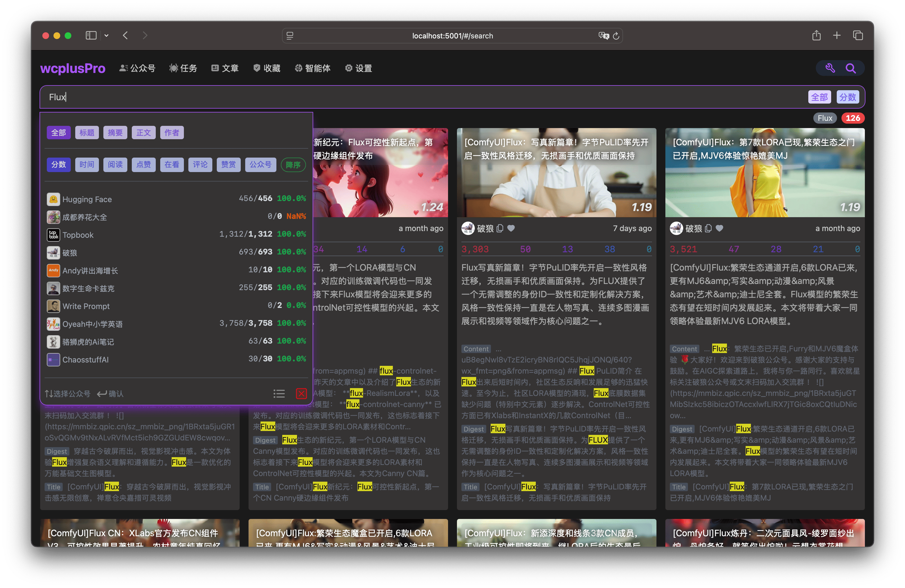905x588 pixels.
Task: Click the ChaosstuffAI purple avatar icon
Action: (x=53, y=359)
